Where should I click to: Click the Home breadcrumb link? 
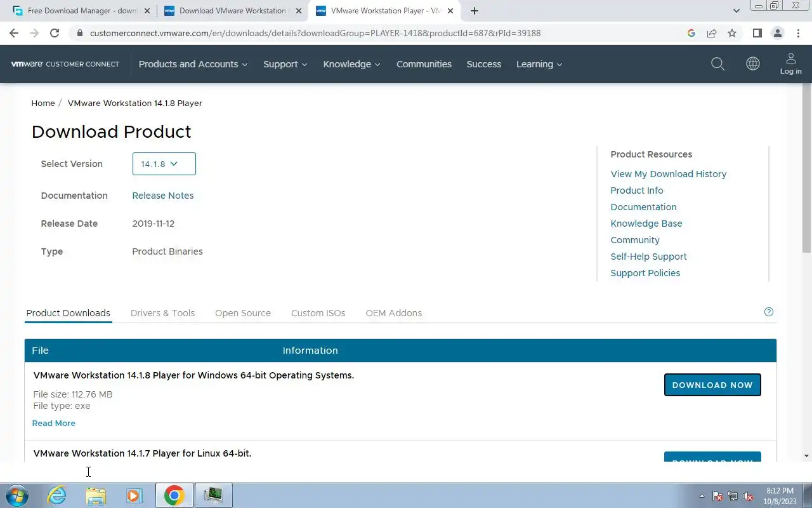pos(43,103)
